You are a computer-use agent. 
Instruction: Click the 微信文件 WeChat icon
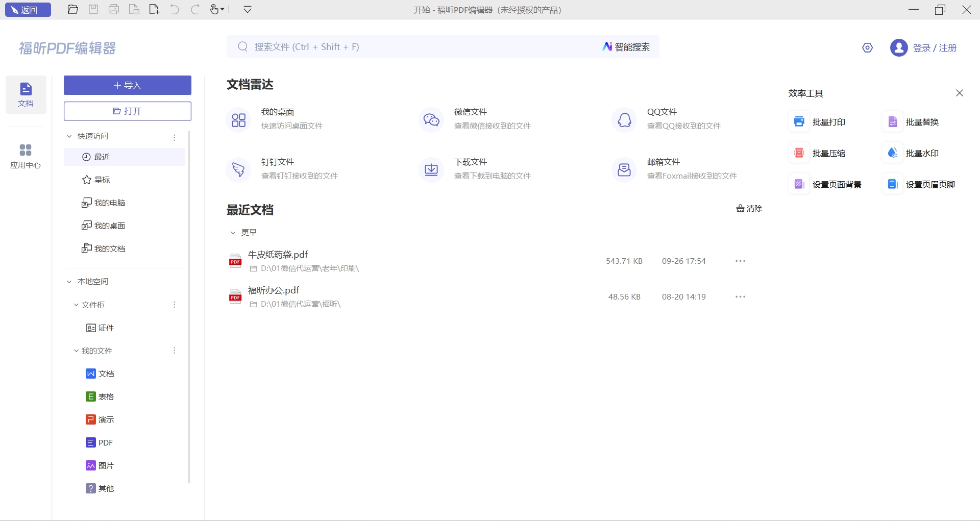[x=431, y=120]
